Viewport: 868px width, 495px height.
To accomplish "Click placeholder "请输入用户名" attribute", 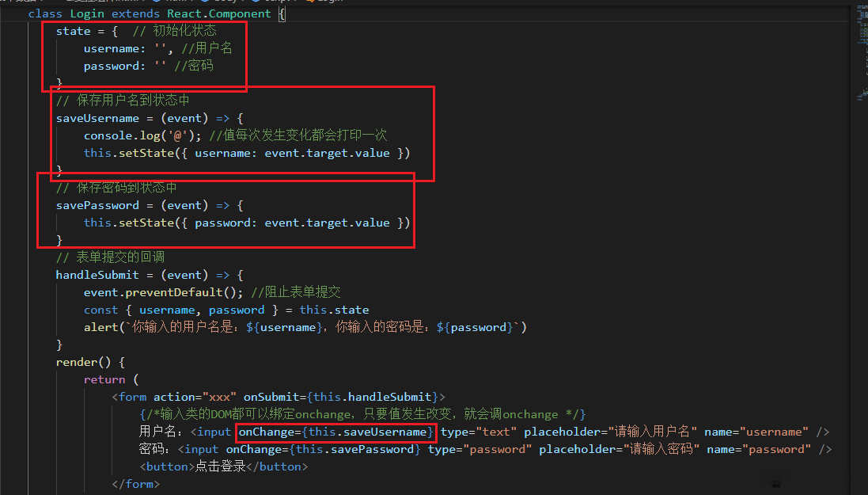I will pyautogui.click(x=611, y=432).
